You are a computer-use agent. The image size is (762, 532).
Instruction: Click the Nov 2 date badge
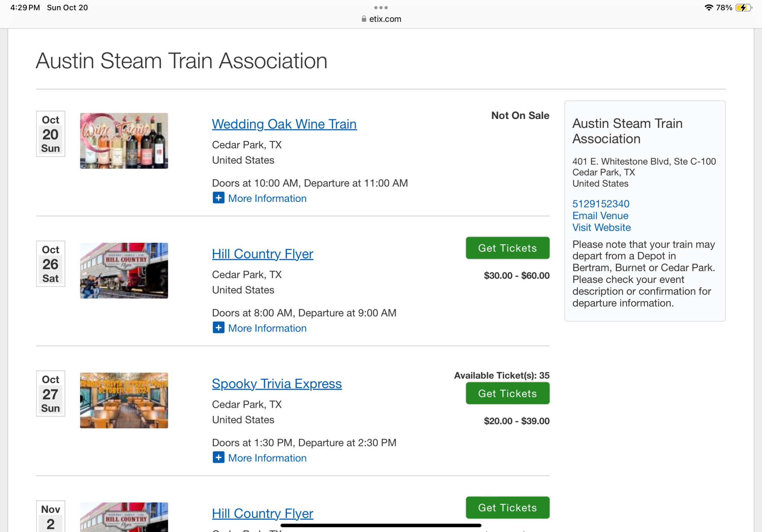[51, 516]
